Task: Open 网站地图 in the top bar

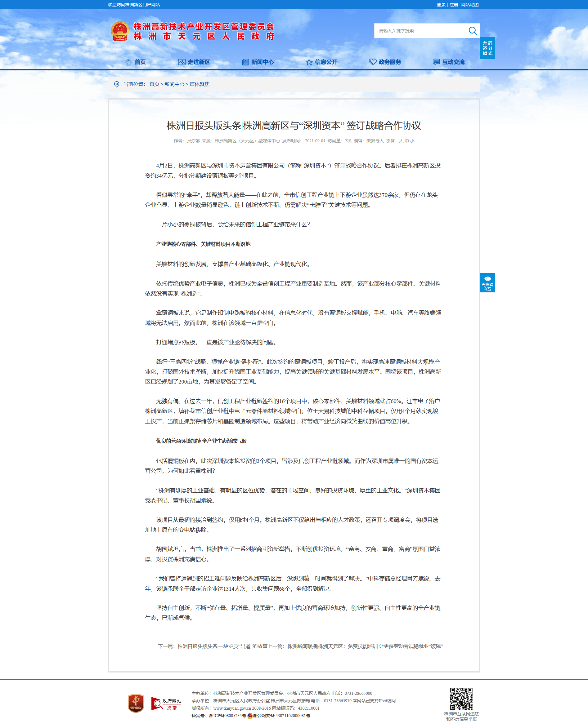Action: pos(470,5)
